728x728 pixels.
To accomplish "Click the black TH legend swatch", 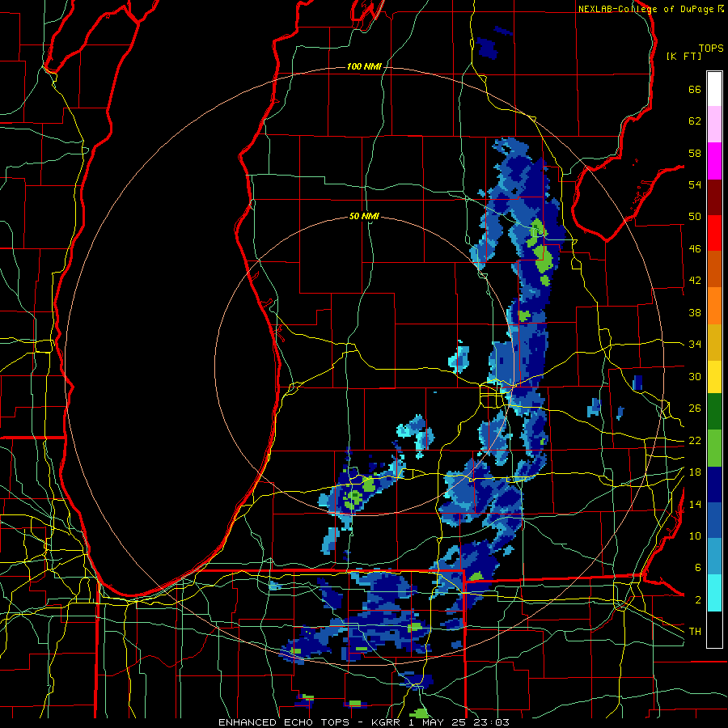I will (714, 629).
